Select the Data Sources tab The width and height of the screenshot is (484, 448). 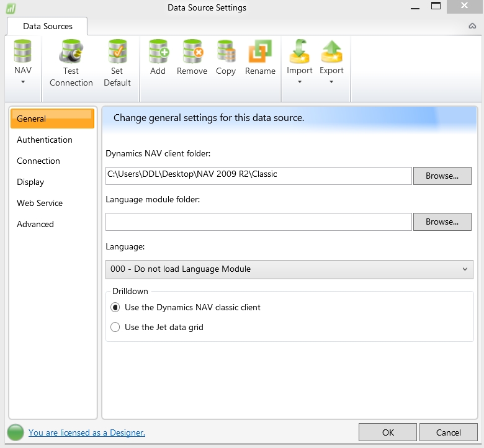click(x=47, y=26)
